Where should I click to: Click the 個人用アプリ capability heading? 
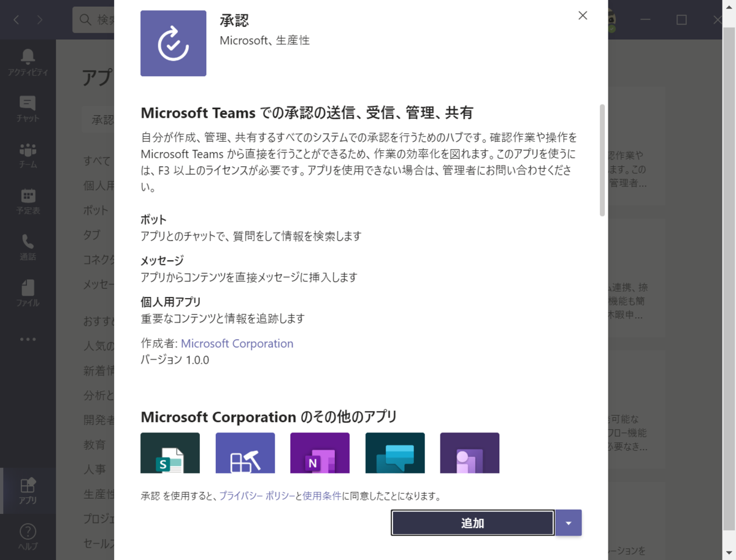171,302
